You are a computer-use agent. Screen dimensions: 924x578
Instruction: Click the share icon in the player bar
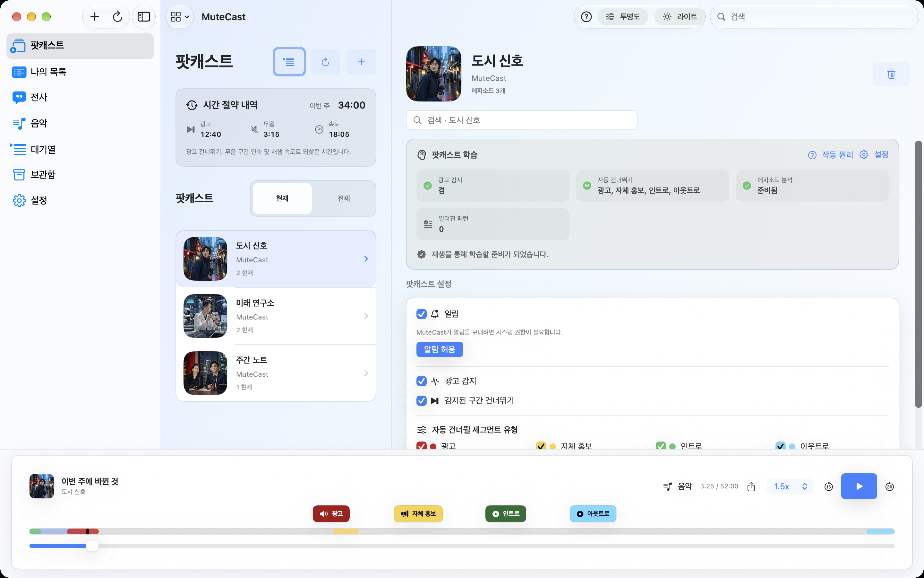(x=751, y=486)
